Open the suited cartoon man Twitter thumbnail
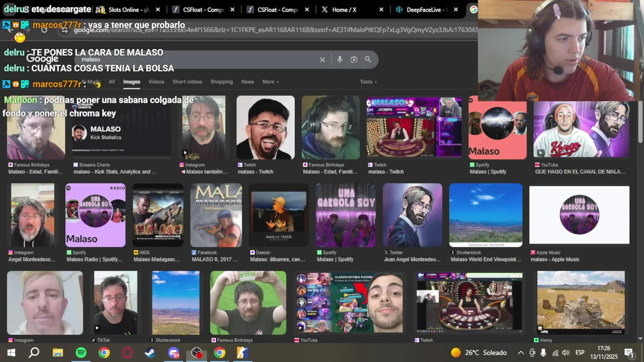 click(x=413, y=215)
